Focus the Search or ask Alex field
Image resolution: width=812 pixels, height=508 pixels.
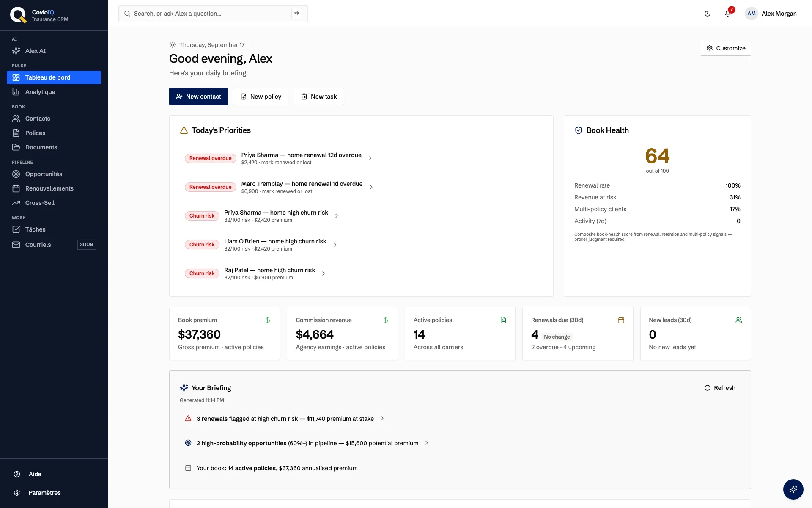point(213,14)
